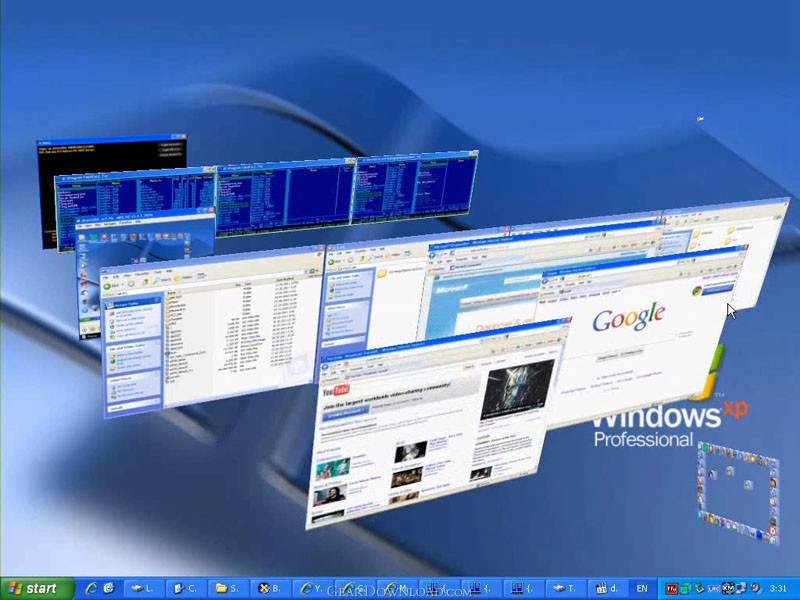
Task: Select the lone folder in the middle Explorer window
Action: [382, 273]
